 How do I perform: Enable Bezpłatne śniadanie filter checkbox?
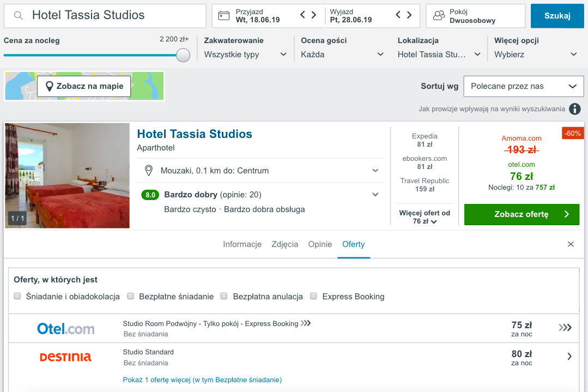(x=131, y=296)
